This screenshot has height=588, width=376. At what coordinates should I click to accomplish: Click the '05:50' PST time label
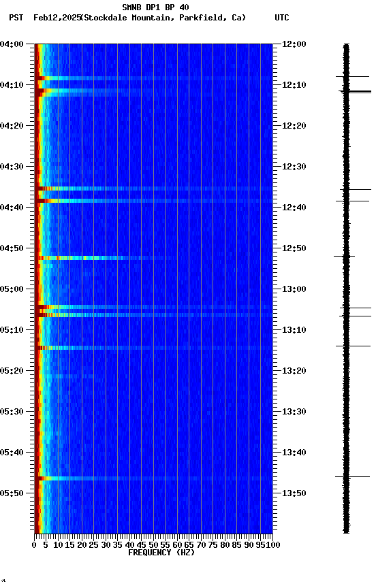12,493
